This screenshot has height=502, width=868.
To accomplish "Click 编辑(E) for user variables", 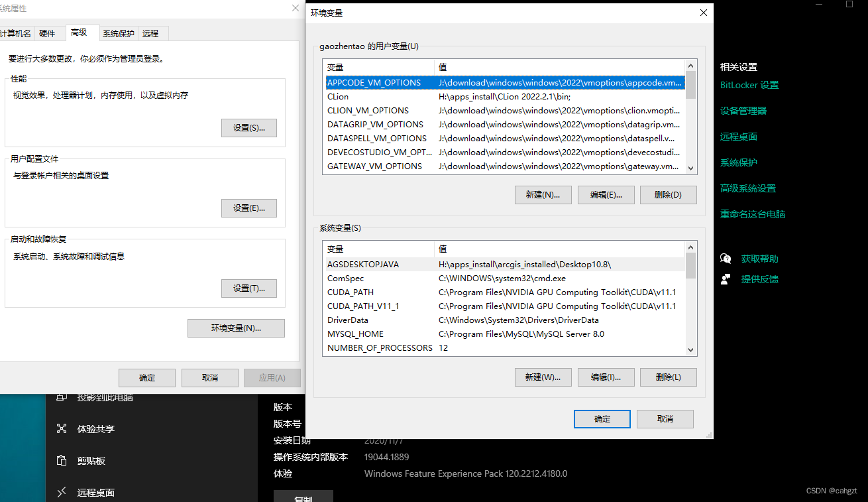I will pos(606,194).
